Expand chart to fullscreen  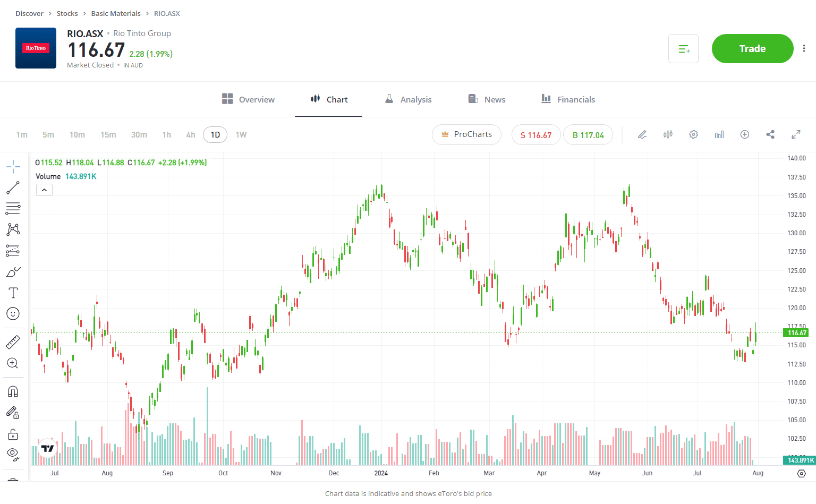click(x=796, y=134)
